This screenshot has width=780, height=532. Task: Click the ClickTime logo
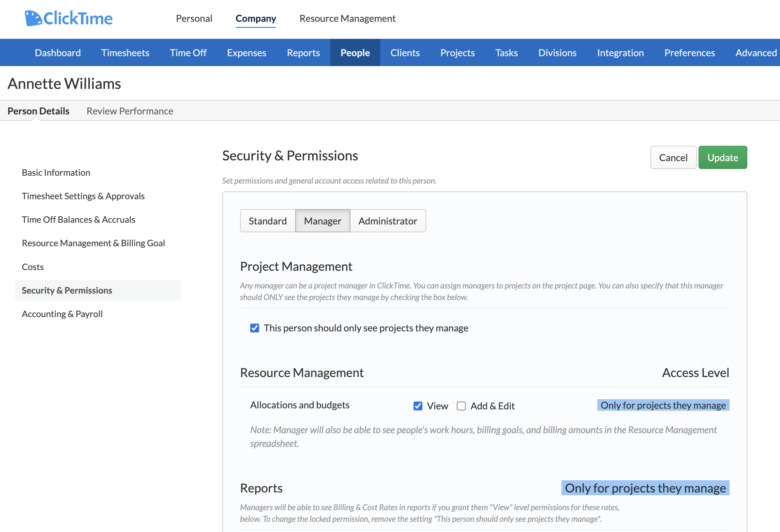coord(68,18)
